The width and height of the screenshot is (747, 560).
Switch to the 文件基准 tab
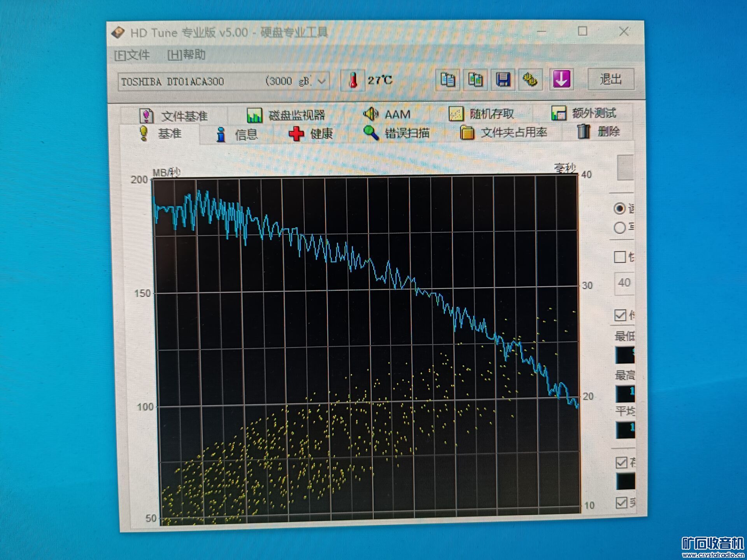coord(174,116)
